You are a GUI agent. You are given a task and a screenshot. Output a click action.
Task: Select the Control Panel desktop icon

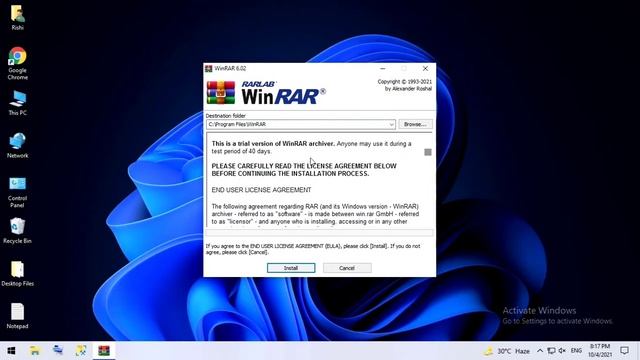click(17, 192)
